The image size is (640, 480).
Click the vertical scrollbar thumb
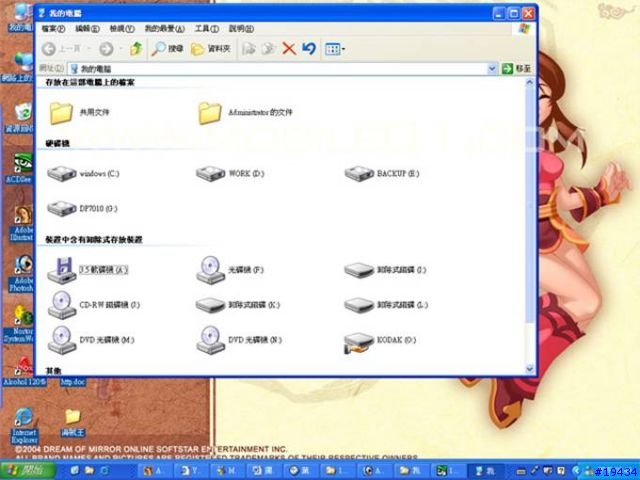[530, 204]
